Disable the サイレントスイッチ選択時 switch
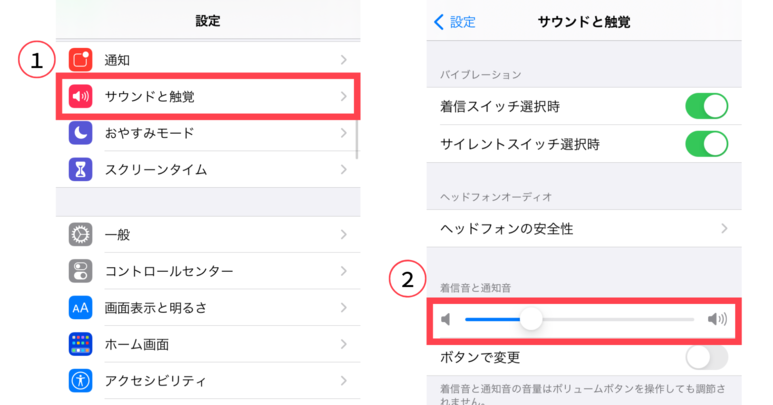Viewport: 773px width, 405px height. pyautogui.click(x=706, y=144)
